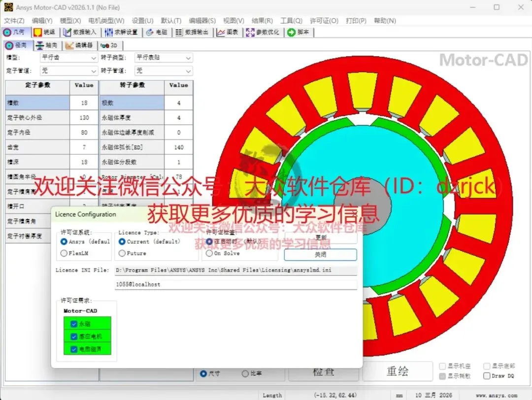532x400 pixels.
Task: Open the 转子类型 rotor type dropdown
Action: pos(164,58)
